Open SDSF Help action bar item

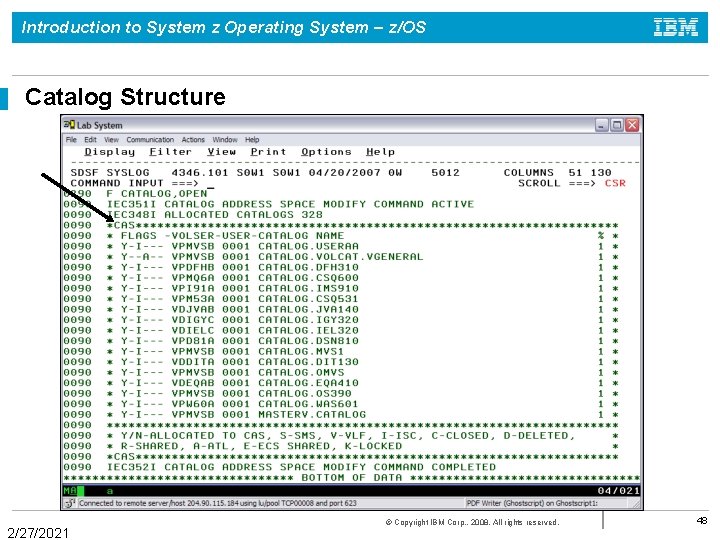tap(380, 152)
